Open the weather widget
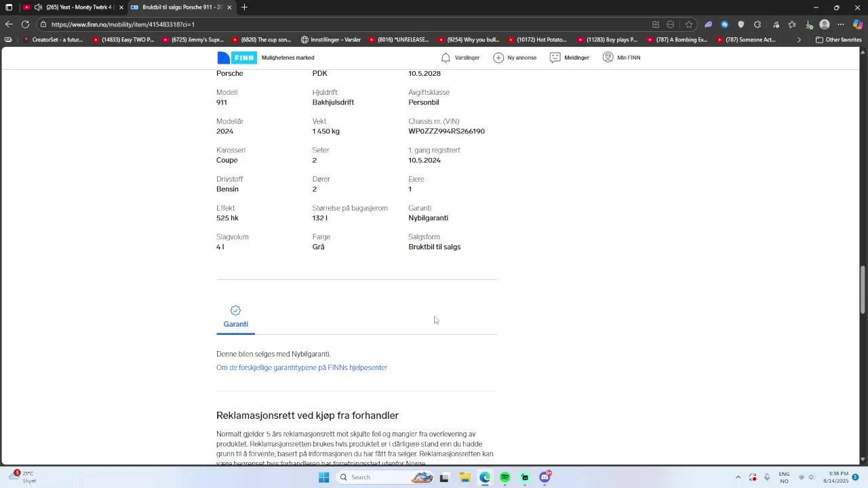This screenshot has width=868, height=488. point(22,477)
